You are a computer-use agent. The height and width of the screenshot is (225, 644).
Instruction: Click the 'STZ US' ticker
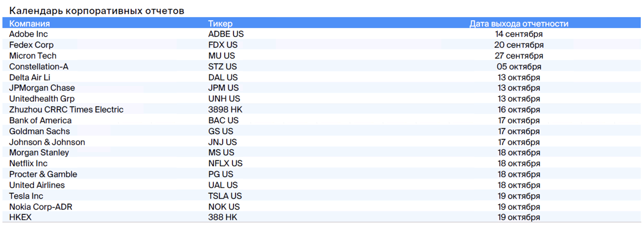tap(223, 67)
